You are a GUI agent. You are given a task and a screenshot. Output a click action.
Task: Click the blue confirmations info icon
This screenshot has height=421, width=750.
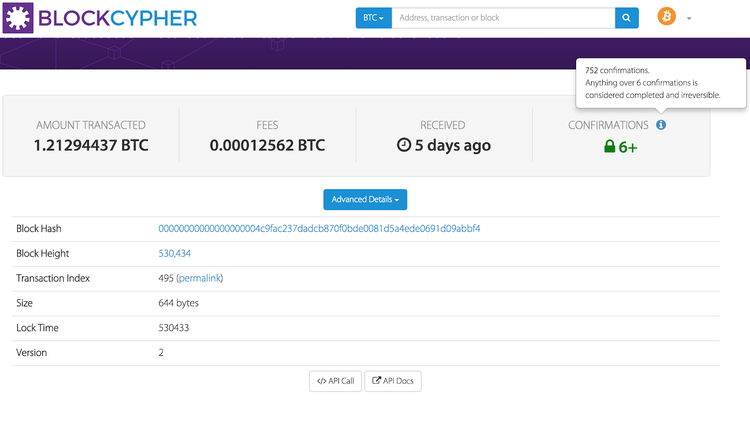[x=661, y=125]
